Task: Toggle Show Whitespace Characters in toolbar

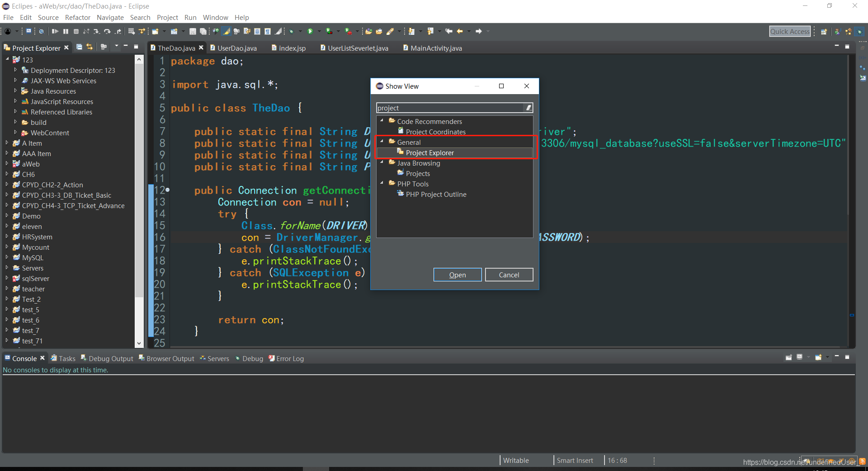Action: tap(268, 31)
